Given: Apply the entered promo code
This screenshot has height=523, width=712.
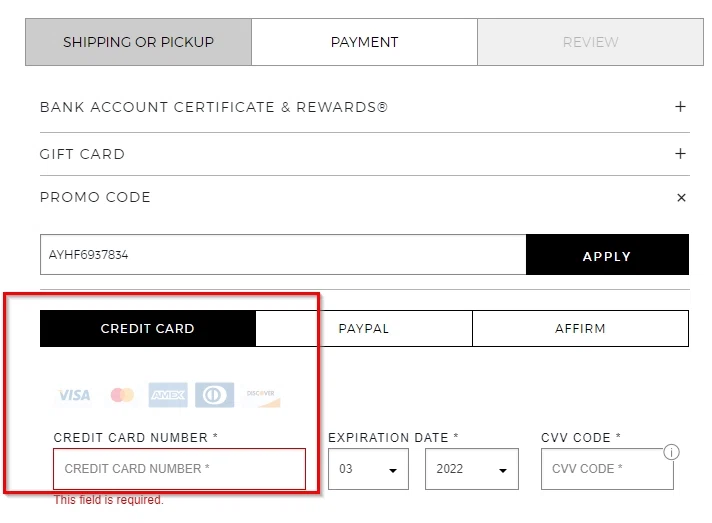Looking at the screenshot, I should tap(607, 255).
